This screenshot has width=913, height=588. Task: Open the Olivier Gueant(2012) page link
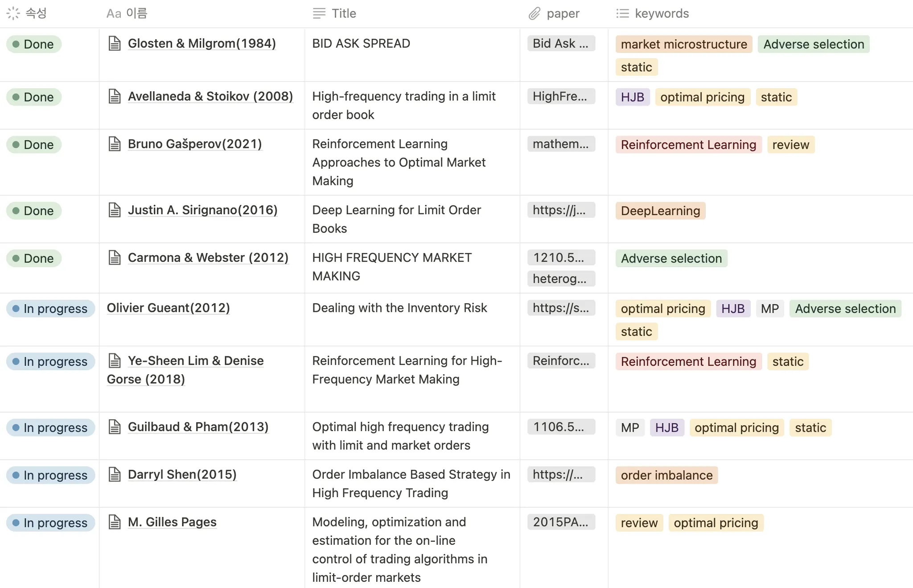[168, 308]
